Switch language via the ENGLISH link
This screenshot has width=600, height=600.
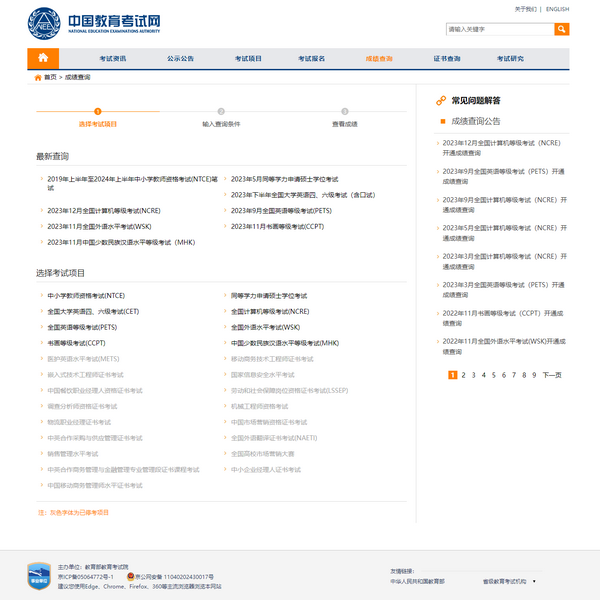click(557, 9)
